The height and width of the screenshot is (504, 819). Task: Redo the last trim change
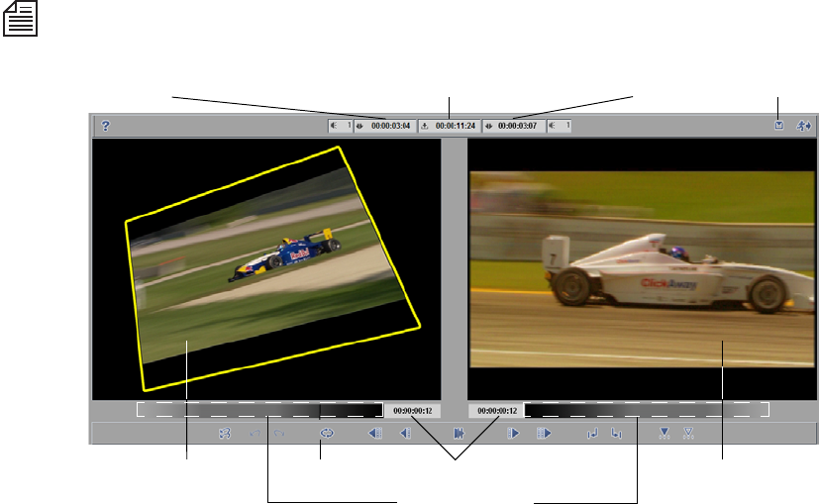[x=279, y=433]
